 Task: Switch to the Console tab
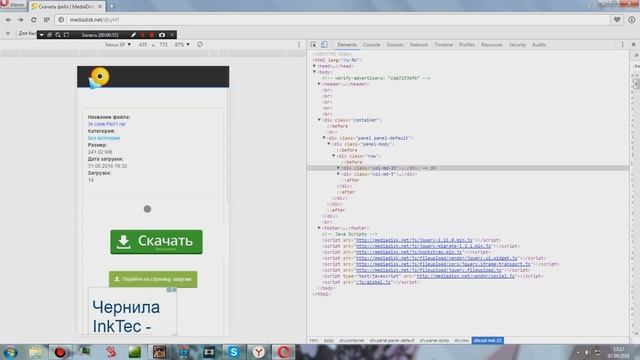coord(371,45)
